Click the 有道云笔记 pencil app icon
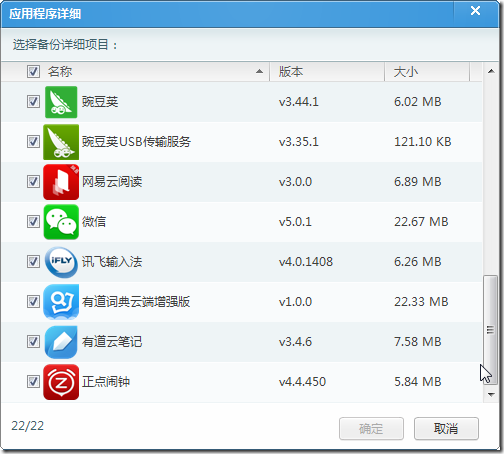This screenshot has height=454, width=504. (x=61, y=342)
